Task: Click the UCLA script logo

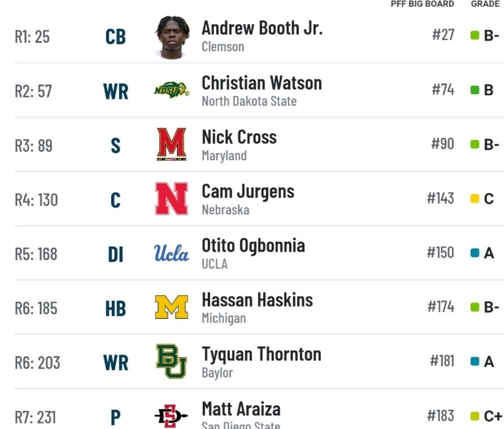Action: click(172, 253)
